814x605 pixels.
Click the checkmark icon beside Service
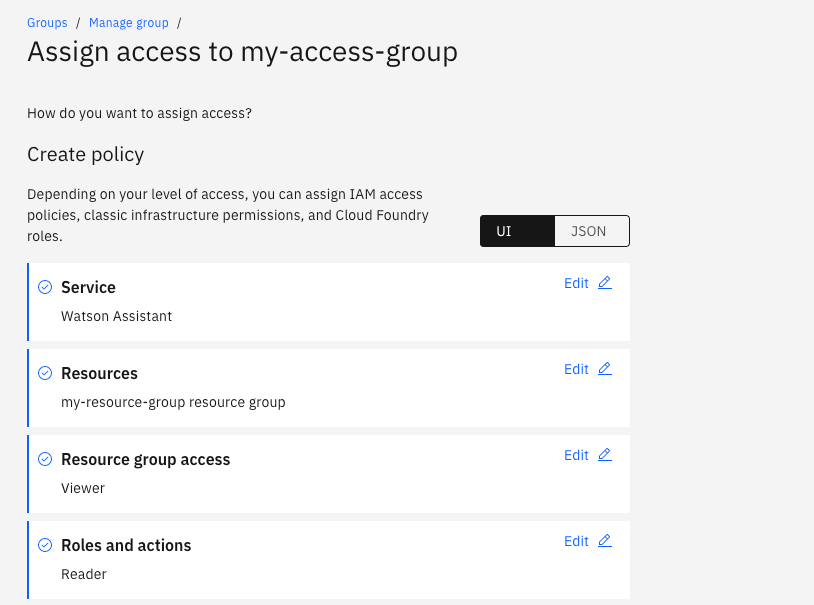(x=45, y=287)
